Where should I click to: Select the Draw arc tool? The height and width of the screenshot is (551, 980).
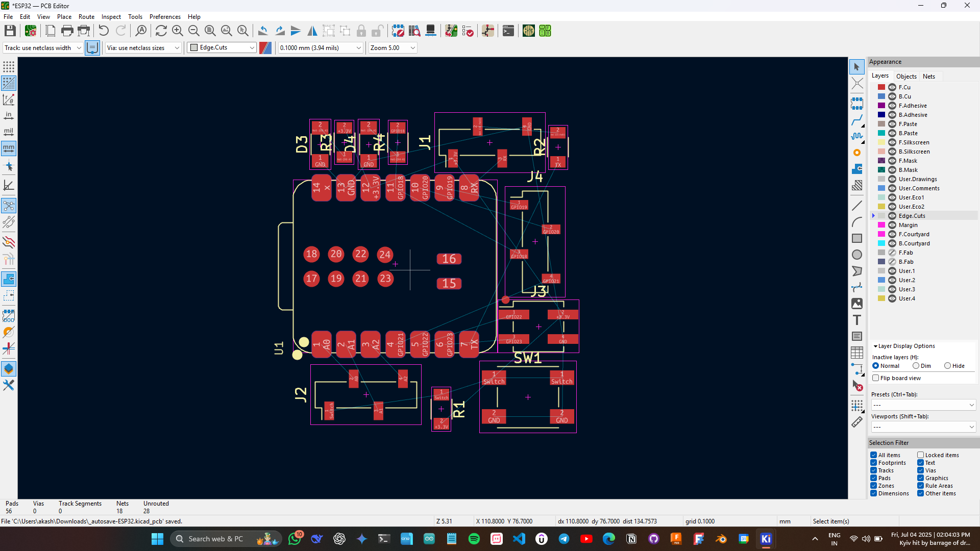click(x=857, y=222)
